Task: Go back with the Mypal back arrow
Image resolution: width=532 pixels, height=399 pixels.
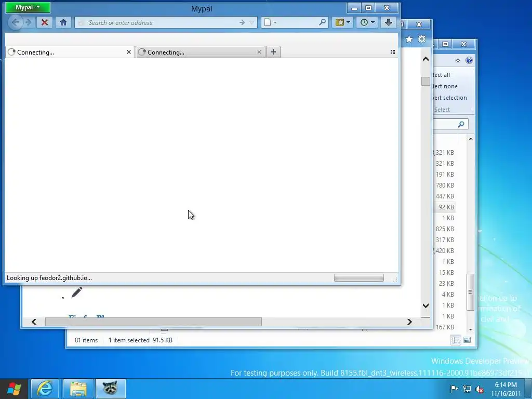Action: click(x=16, y=23)
